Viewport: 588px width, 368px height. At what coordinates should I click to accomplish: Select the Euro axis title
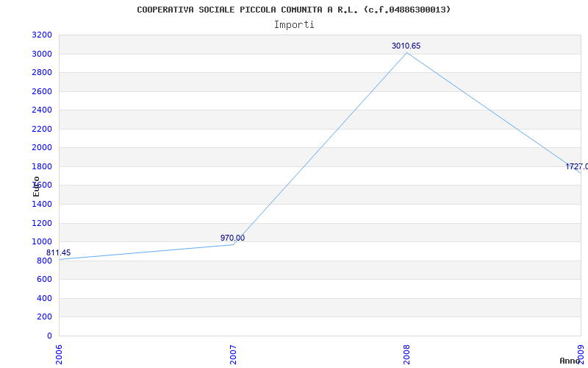click(36, 186)
